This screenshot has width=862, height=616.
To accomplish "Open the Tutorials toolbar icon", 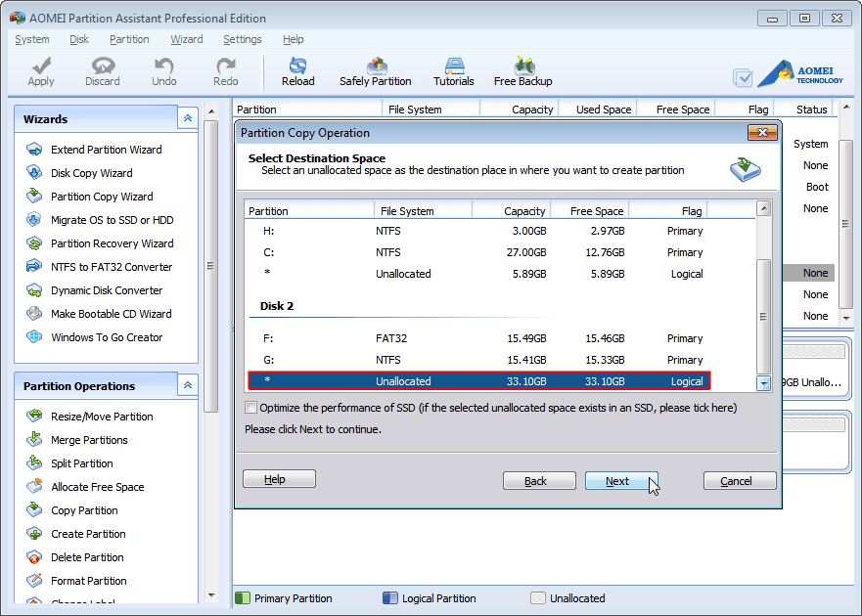I will tap(453, 68).
